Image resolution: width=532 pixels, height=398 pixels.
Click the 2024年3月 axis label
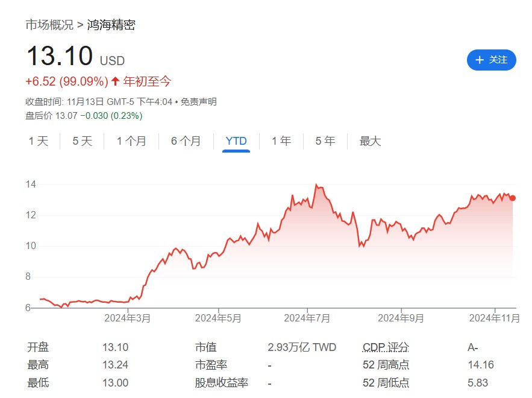128,318
